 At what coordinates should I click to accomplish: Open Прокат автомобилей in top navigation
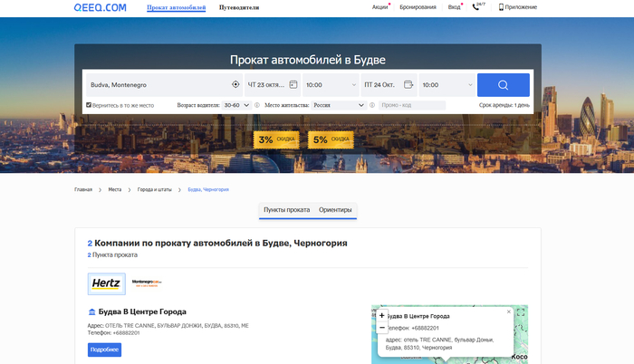click(176, 7)
